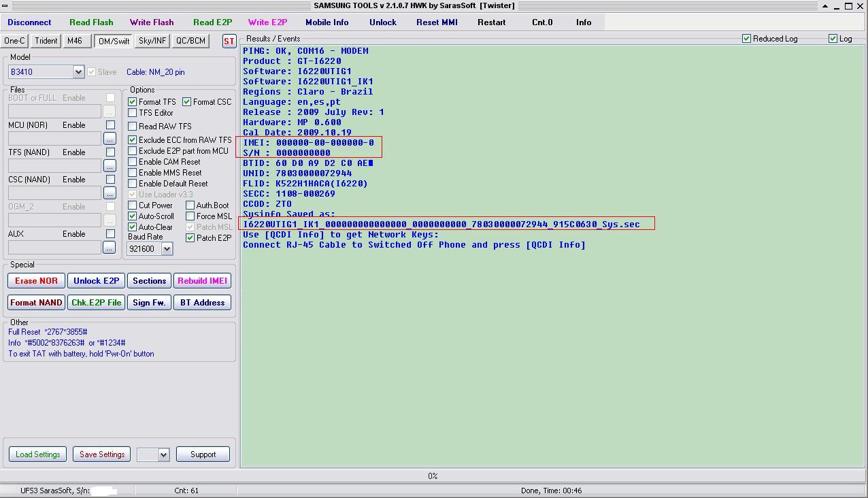Click Read E2P in the toolbar

point(213,22)
